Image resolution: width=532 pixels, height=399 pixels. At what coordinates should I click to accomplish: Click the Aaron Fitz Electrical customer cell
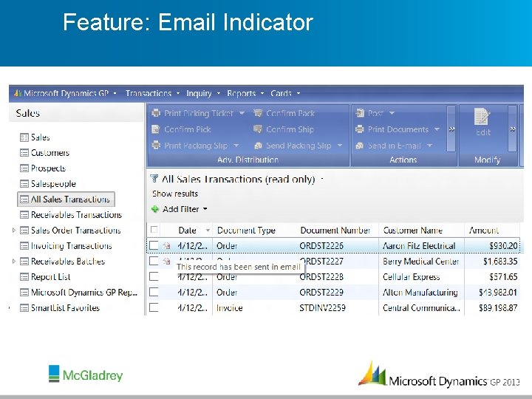coord(419,245)
